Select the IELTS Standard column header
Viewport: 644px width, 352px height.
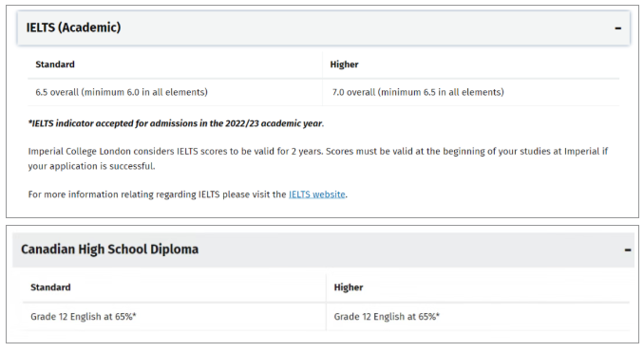(x=55, y=65)
